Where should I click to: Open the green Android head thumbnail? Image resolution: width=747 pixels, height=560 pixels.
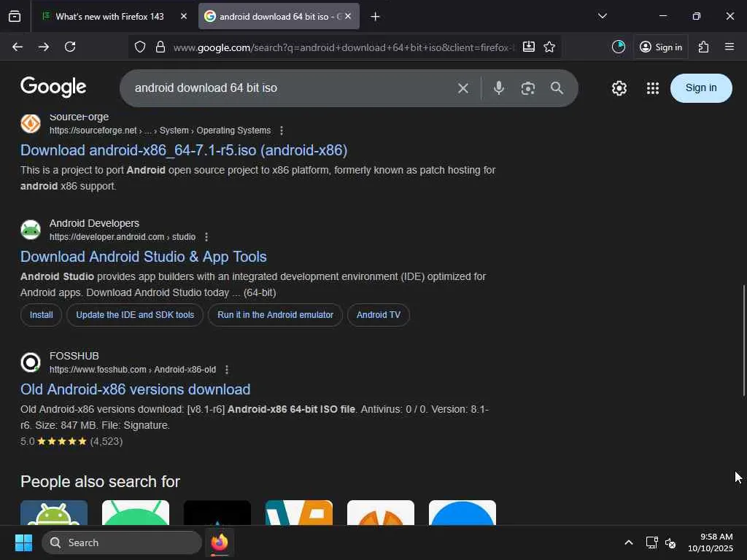[x=136, y=513]
